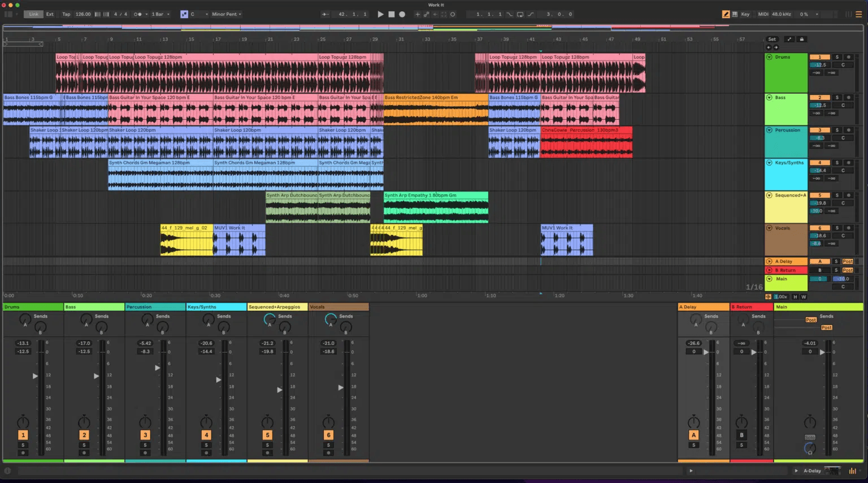This screenshot has height=483, width=868.
Task: Open the root note C dropdown
Action: [199, 14]
